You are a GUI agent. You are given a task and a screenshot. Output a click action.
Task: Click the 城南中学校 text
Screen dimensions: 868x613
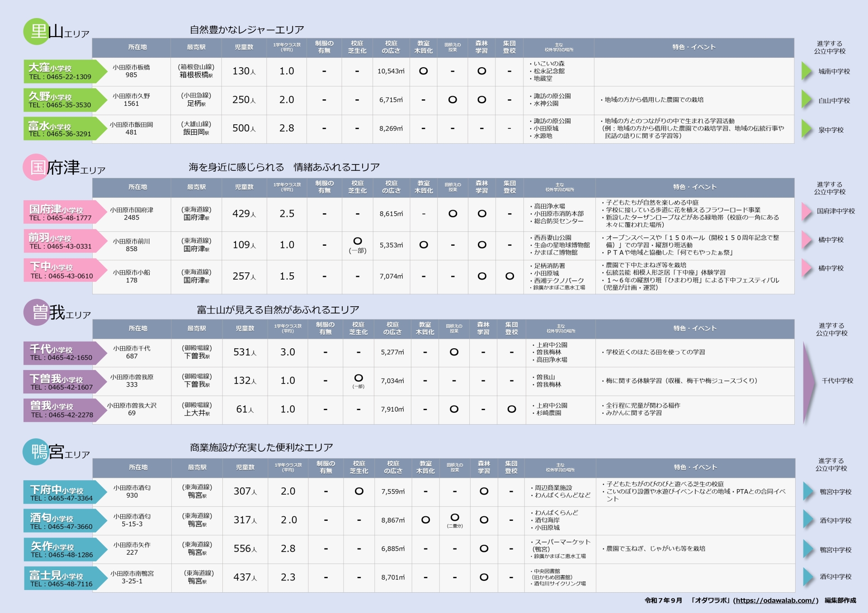click(834, 71)
